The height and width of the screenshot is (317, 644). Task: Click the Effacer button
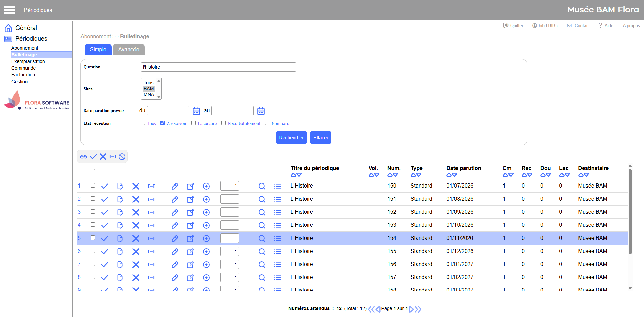321,138
